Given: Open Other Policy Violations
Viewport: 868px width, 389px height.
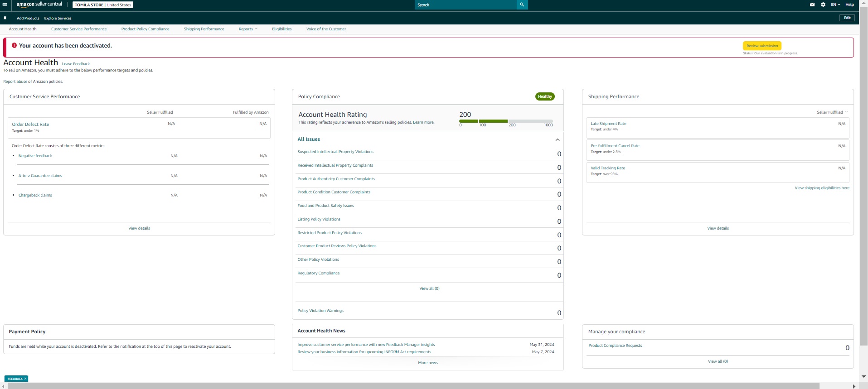Looking at the screenshot, I should coord(318,259).
